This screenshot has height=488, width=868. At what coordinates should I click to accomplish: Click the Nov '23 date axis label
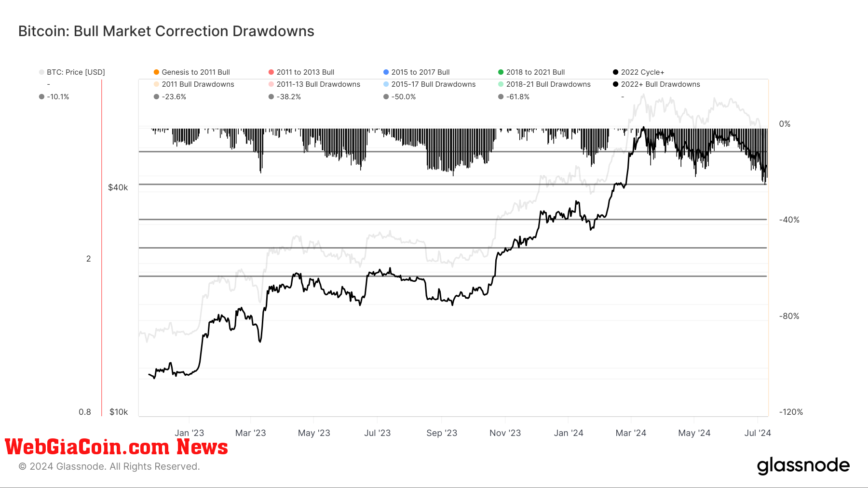tap(505, 433)
